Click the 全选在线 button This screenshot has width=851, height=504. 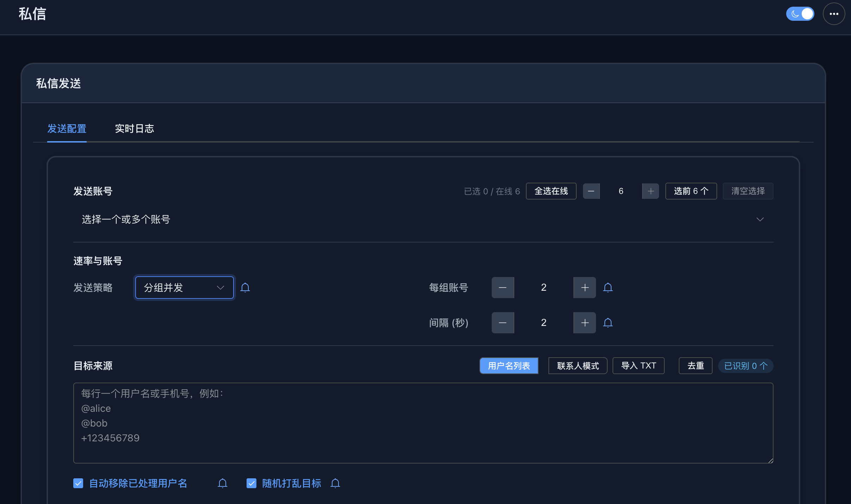click(x=551, y=191)
